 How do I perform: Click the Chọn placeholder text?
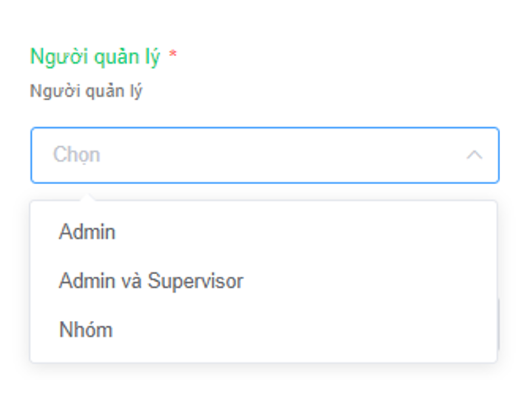point(76,155)
